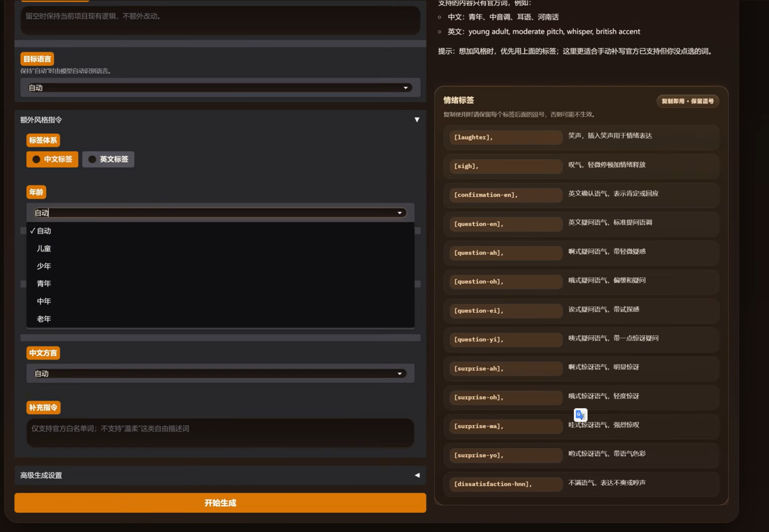This screenshot has width=769, height=532.
Task: Click the [surprise-wa], tag box
Action: pyautogui.click(x=505, y=427)
